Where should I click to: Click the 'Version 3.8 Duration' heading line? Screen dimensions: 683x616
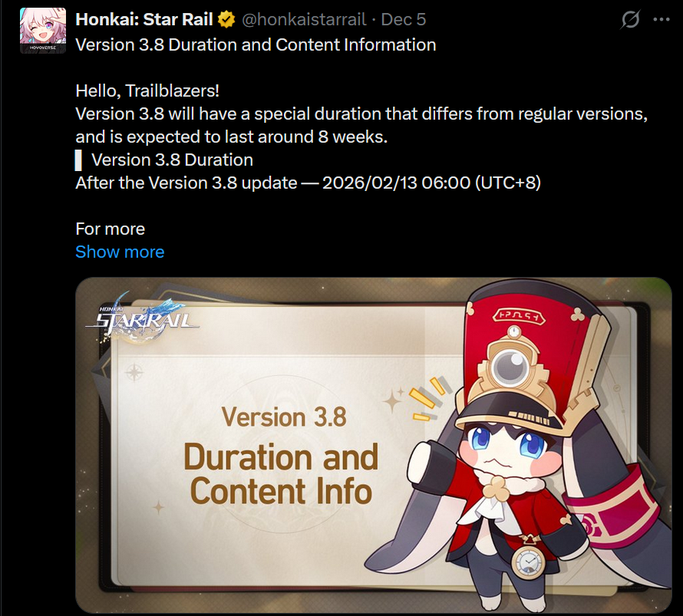172,160
